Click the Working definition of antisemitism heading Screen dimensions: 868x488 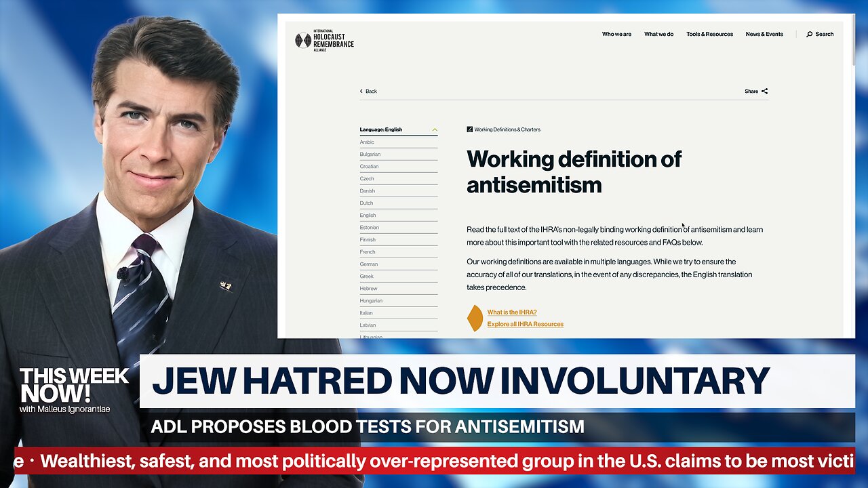click(574, 171)
